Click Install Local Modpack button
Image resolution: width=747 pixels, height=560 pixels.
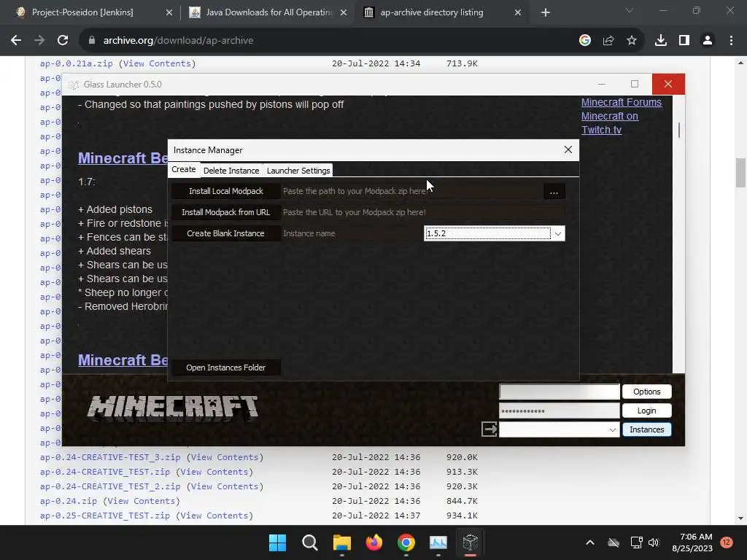tap(226, 191)
